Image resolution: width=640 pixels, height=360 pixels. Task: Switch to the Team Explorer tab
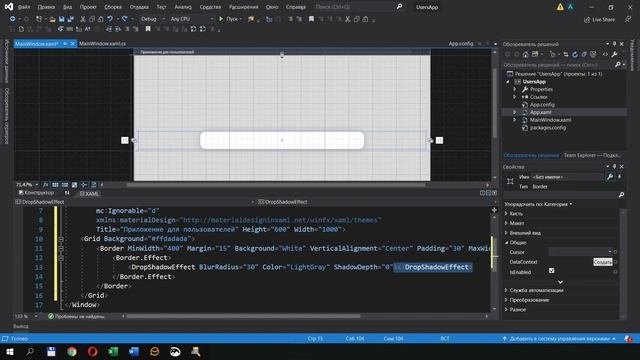tap(592, 156)
